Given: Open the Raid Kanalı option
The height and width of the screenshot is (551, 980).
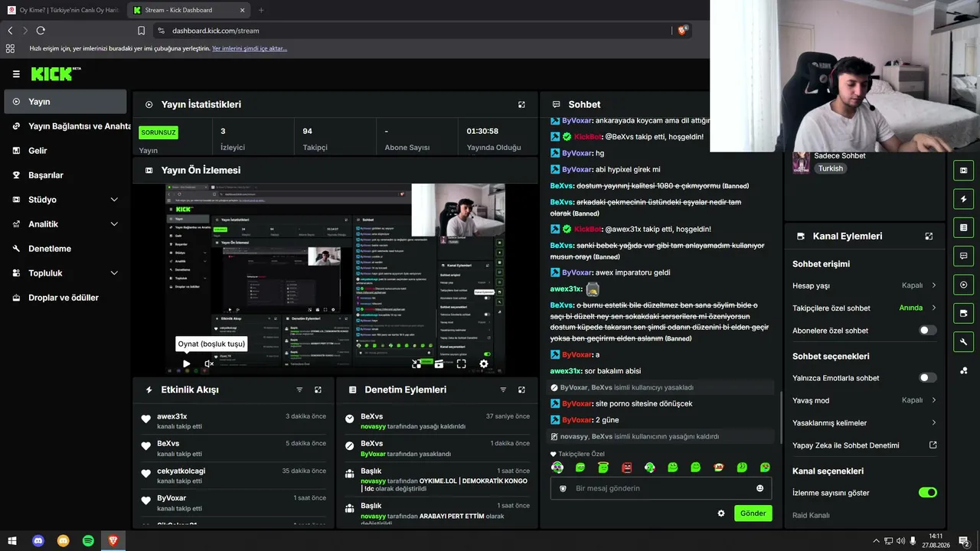Looking at the screenshot, I should point(811,515).
